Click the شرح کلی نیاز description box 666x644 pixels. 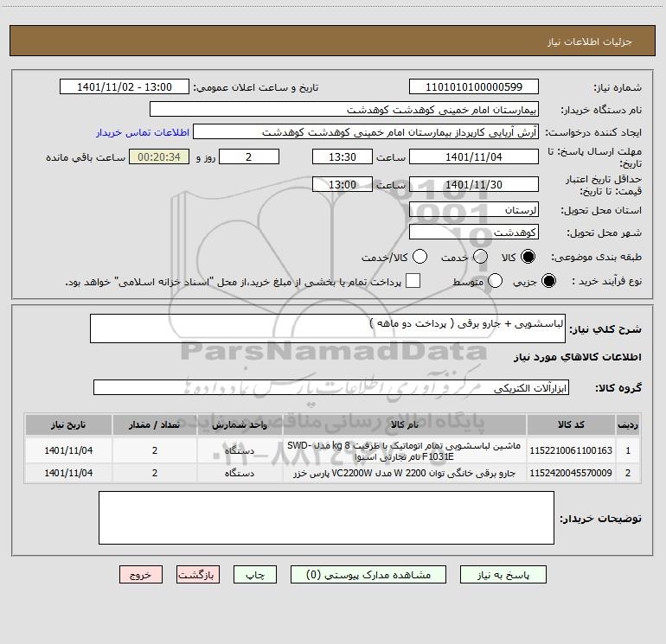pos(328,328)
